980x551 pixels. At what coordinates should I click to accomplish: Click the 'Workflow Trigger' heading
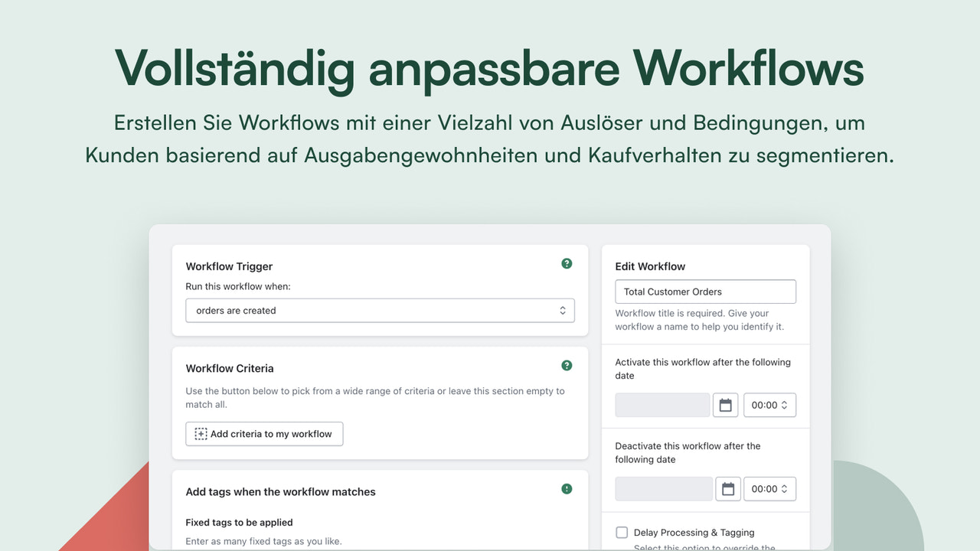coord(229,266)
